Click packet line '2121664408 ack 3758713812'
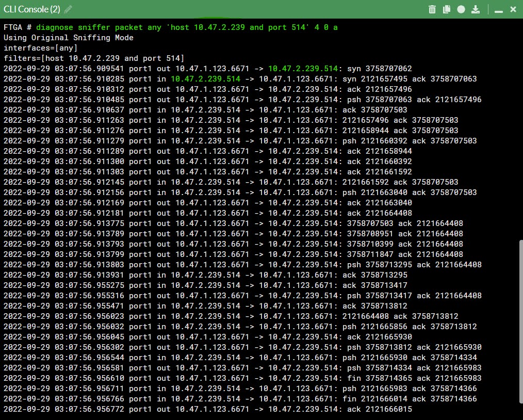This screenshot has width=523, height=420. click(231, 317)
